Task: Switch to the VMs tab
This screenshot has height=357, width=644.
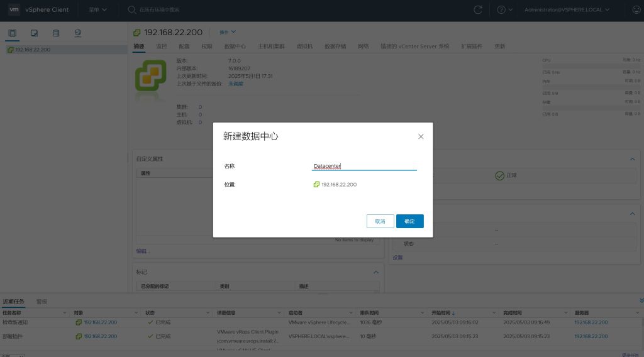Action: click(x=304, y=47)
